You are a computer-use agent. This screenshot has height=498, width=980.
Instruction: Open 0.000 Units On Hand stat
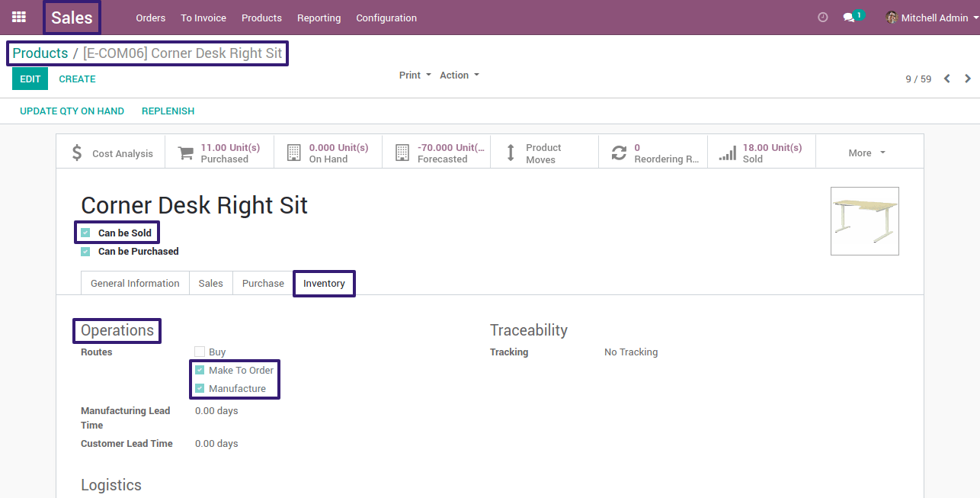[328, 153]
